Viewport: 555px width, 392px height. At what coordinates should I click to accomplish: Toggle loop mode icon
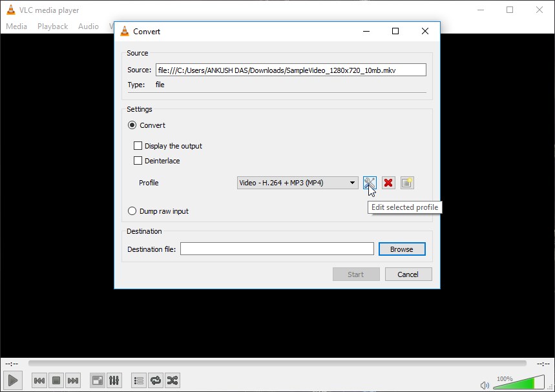tap(156, 380)
